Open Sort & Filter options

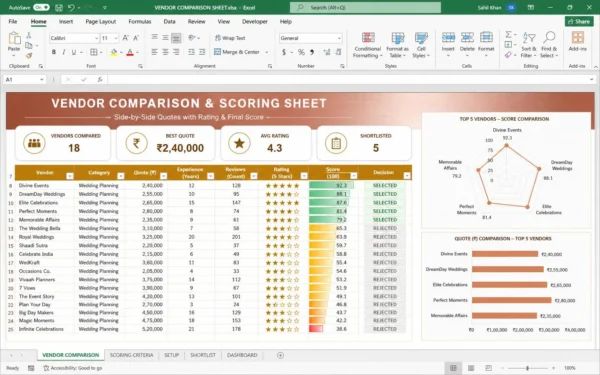[528, 45]
